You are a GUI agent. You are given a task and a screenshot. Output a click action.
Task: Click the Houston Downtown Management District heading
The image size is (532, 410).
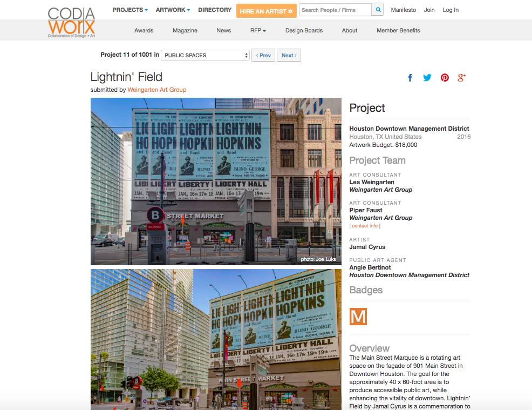[x=409, y=129]
